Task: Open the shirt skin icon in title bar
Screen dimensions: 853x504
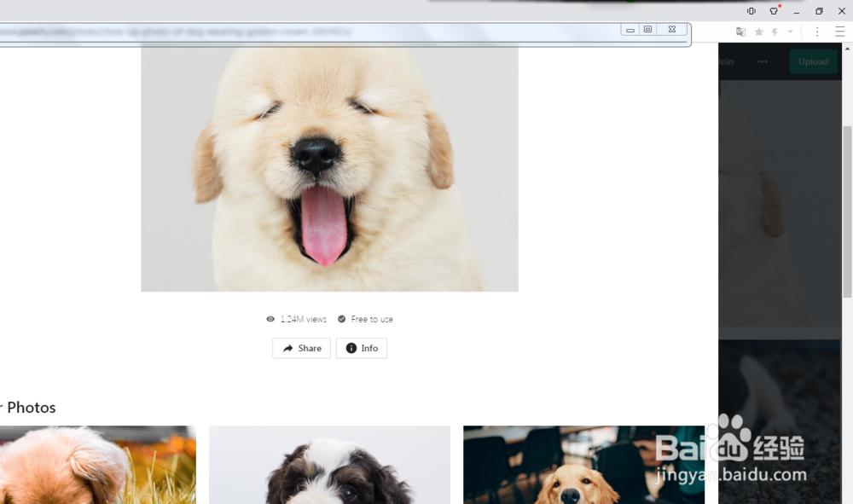Action: (x=774, y=11)
